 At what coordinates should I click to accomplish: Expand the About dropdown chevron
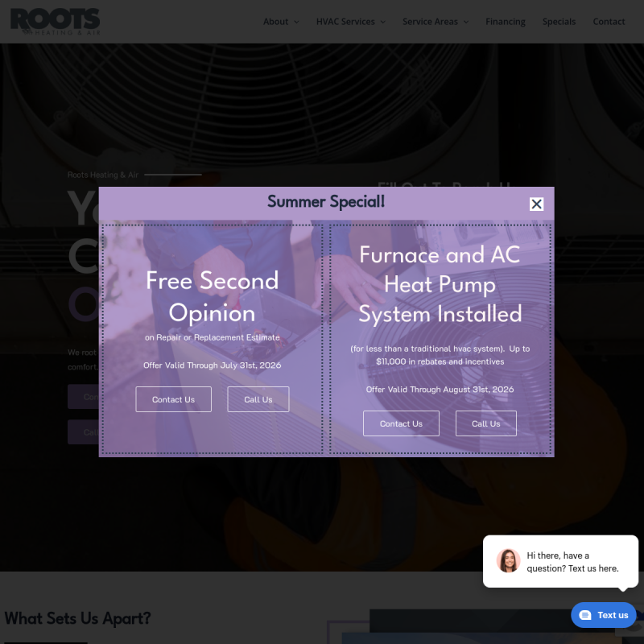(x=296, y=23)
